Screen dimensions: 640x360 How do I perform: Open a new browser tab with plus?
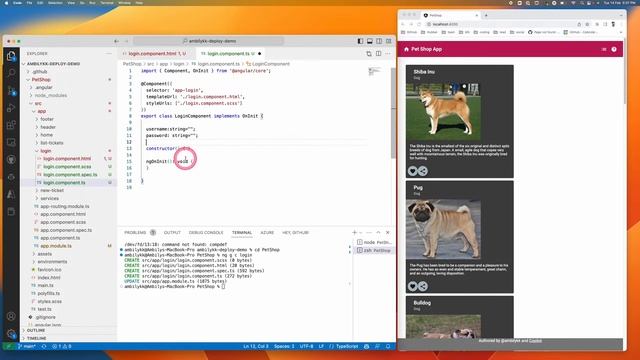point(486,16)
